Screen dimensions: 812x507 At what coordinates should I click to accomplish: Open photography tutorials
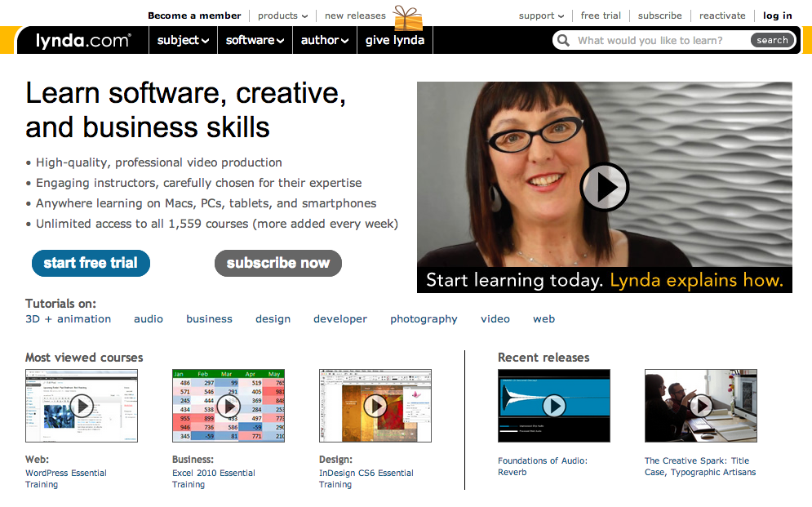[x=424, y=319]
